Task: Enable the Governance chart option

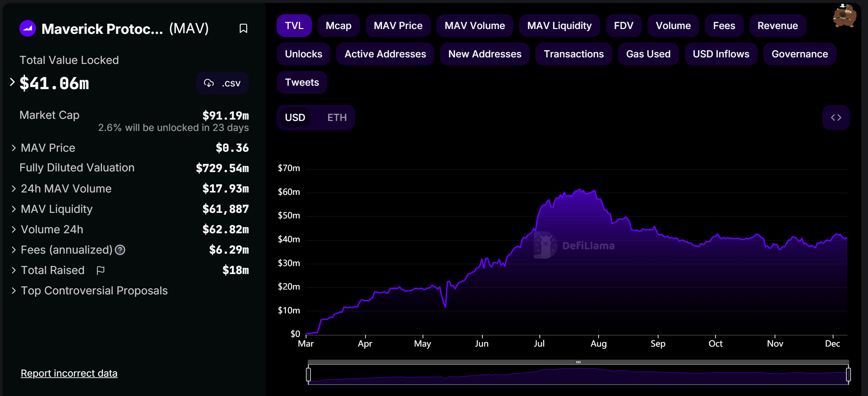Action: (x=800, y=54)
